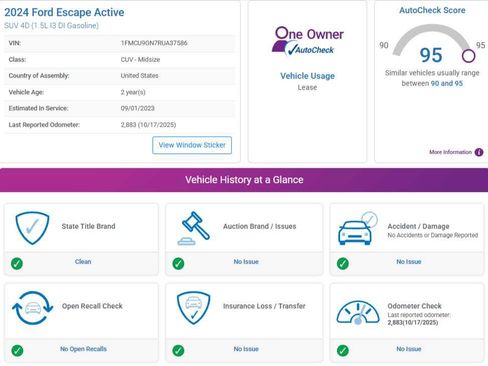This screenshot has width=488, height=366.
Task: Click the Open Recall Check arrows icon
Action: (33, 308)
